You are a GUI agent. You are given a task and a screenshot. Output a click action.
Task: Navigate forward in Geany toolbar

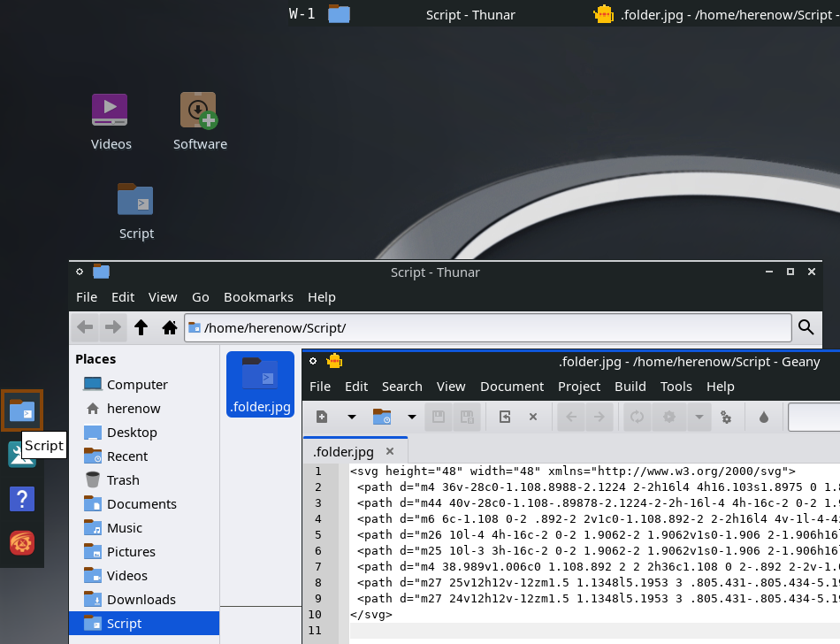click(599, 417)
